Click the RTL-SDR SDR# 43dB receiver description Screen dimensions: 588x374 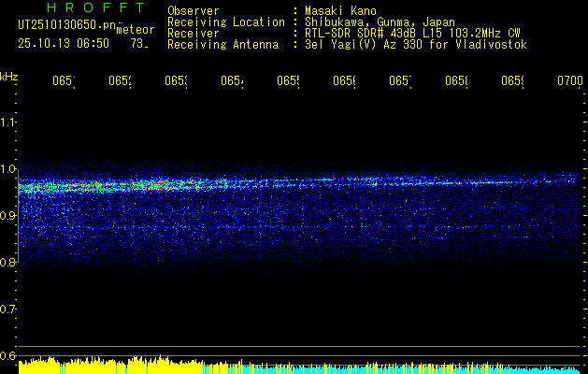click(x=412, y=34)
